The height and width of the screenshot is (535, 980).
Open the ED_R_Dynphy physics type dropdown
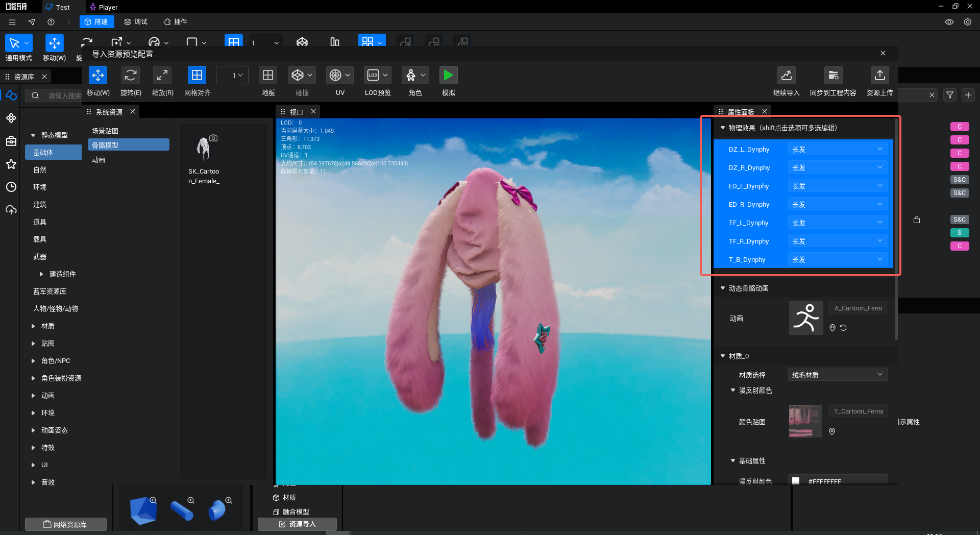coord(838,204)
